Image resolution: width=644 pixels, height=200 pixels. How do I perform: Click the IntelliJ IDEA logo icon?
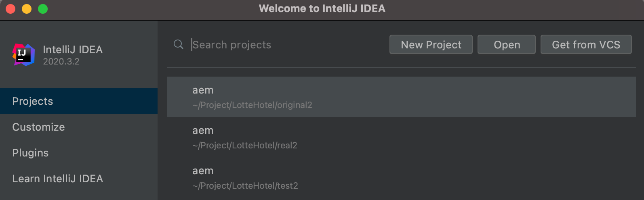tap(23, 55)
